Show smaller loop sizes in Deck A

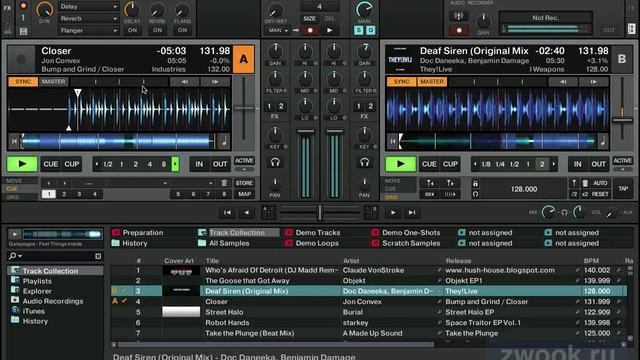pos(97,164)
